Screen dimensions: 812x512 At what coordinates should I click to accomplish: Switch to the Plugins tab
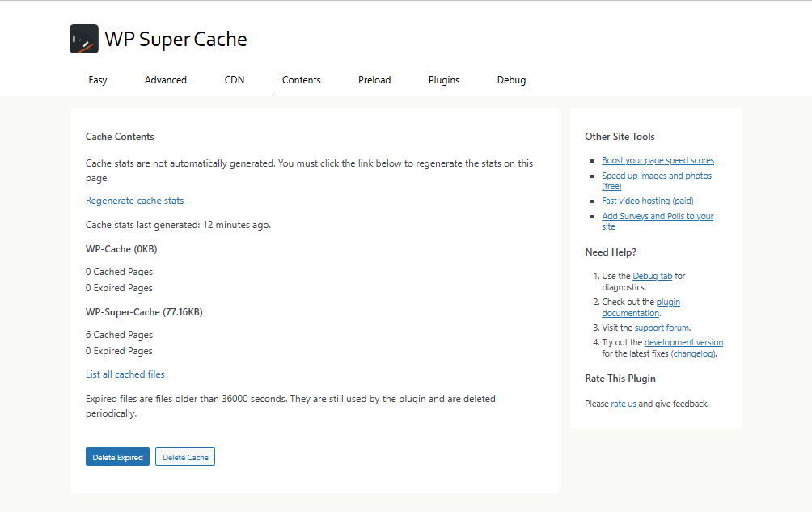[x=443, y=80]
